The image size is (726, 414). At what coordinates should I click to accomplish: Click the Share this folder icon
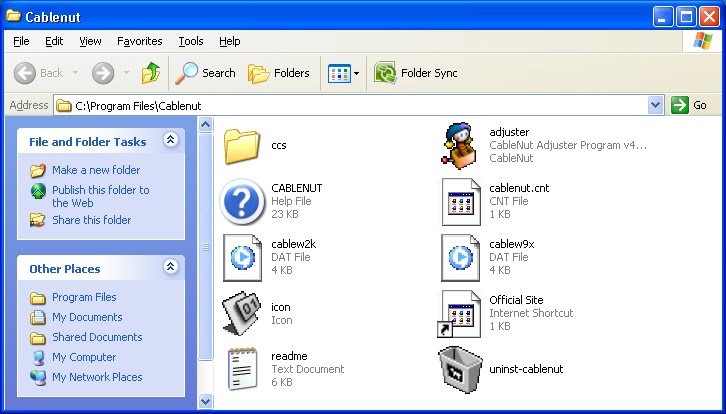coord(38,220)
